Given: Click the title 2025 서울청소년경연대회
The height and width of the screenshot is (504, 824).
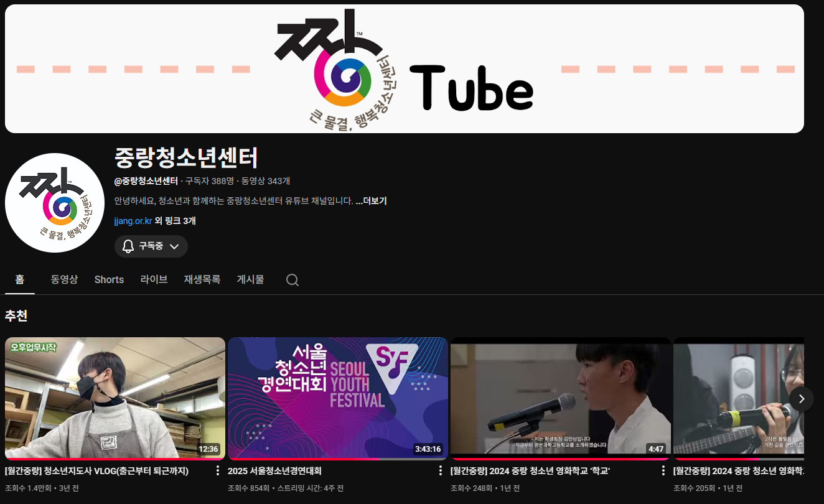Looking at the screenshot, I should click(x=274, y=471).
